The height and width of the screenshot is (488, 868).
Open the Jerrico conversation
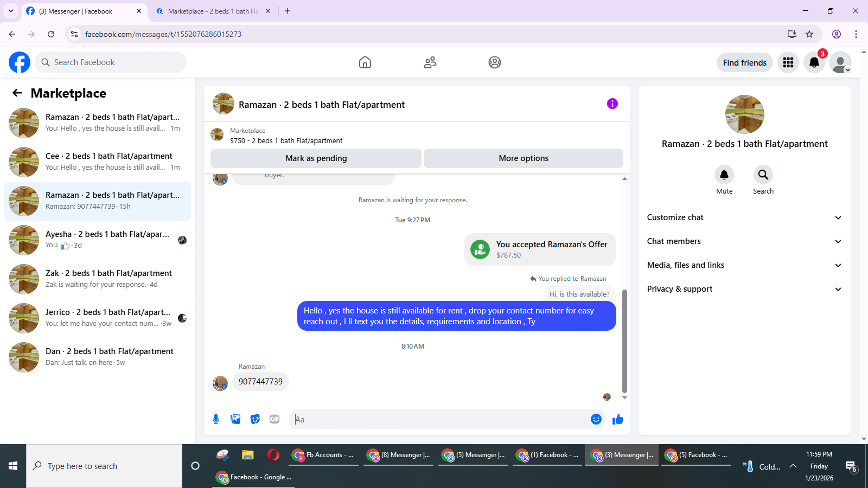pyautogui.click(x=98, y=318)
